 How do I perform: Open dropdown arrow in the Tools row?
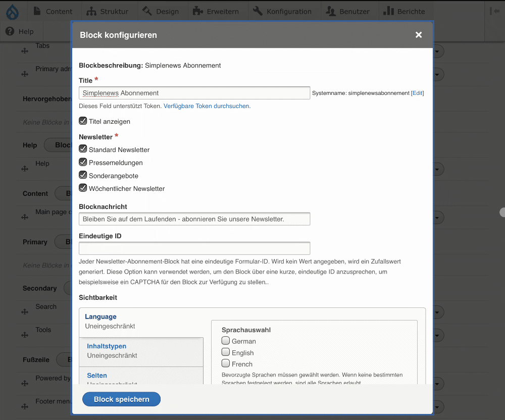(x=438, y=336)
